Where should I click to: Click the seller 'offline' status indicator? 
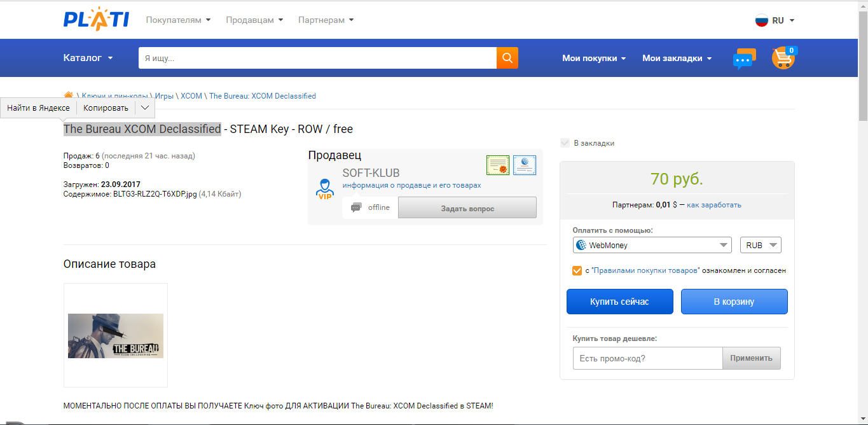pyautogui.click(x=370, y=207)
